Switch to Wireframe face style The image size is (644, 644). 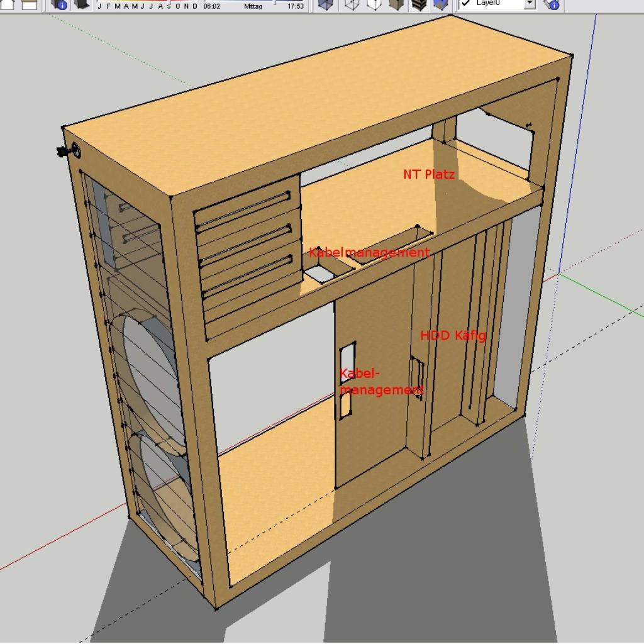(352, 4)
